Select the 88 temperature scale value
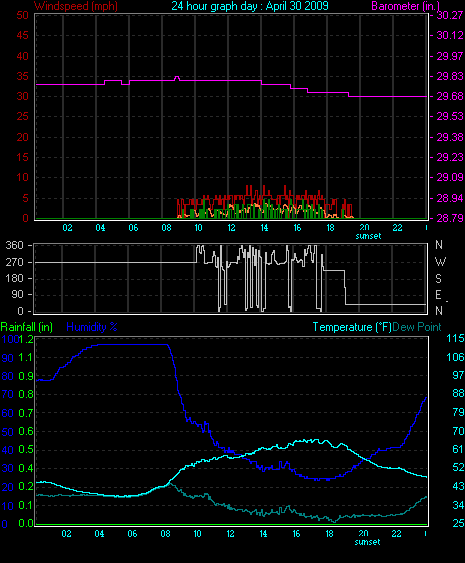465x563 pixels. (458, 394)
